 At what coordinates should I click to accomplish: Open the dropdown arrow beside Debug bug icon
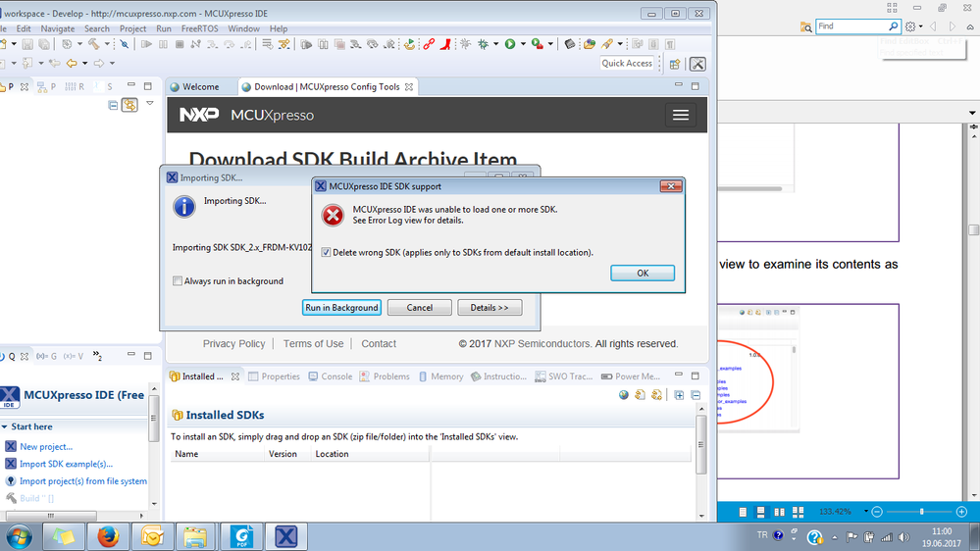click(495, 44)
